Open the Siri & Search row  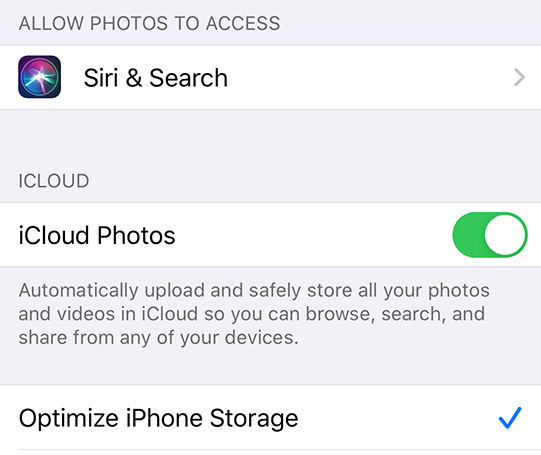click(x=270, y=77)
